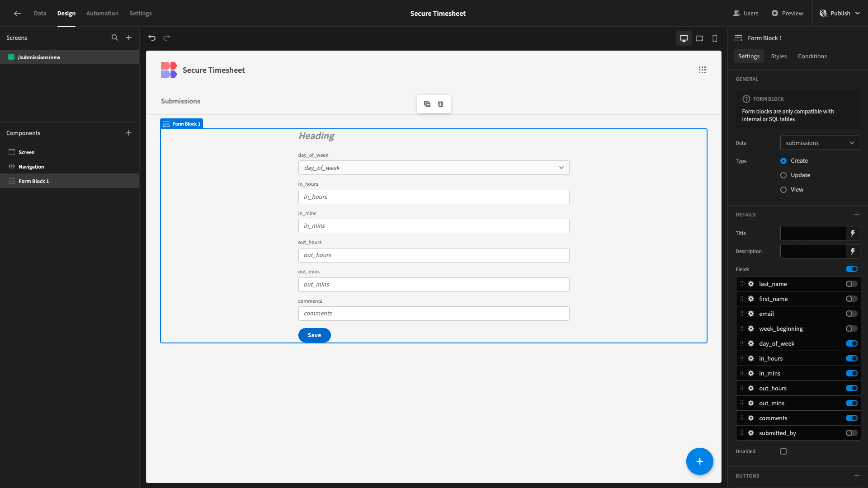Click the undo icon
868x488 pixels.
[x=152, y=38]
